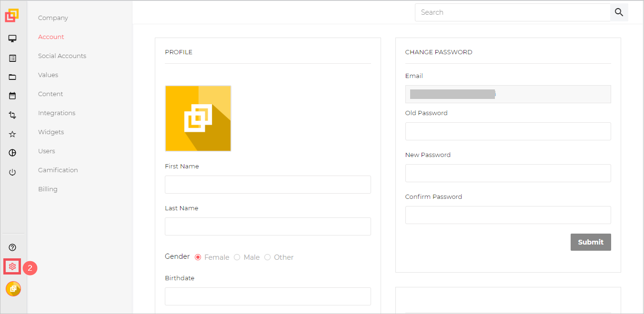Open the Integrations page link
The height and width of the screenshot is (314, 644).
tap(57, 113)
